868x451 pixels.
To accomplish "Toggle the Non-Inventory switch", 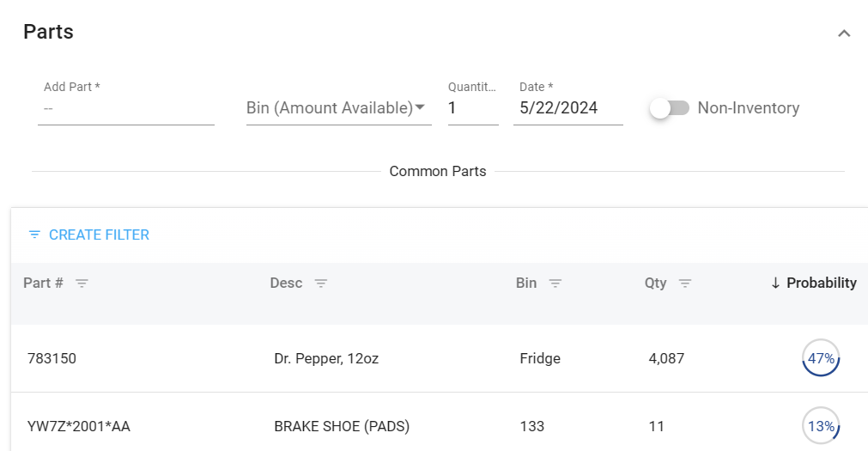I will (670, 108).
